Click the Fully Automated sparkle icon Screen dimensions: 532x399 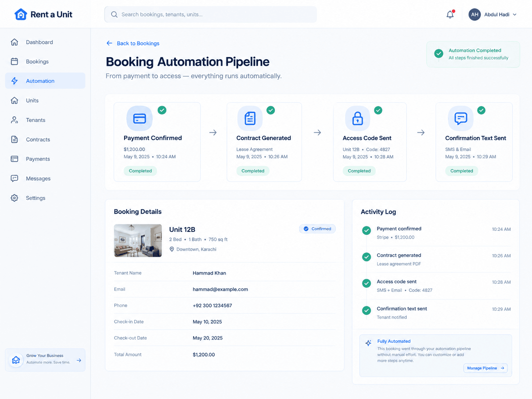(x=368, y=343)
